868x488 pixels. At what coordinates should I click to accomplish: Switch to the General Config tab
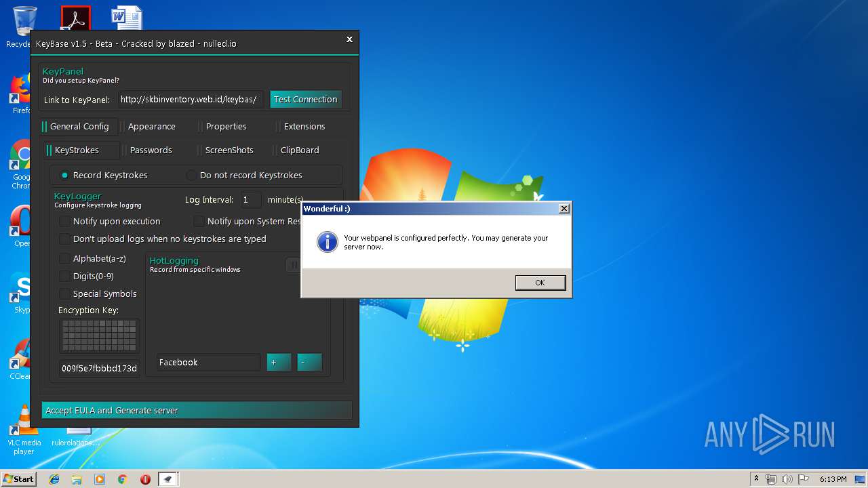coord(79,127)
